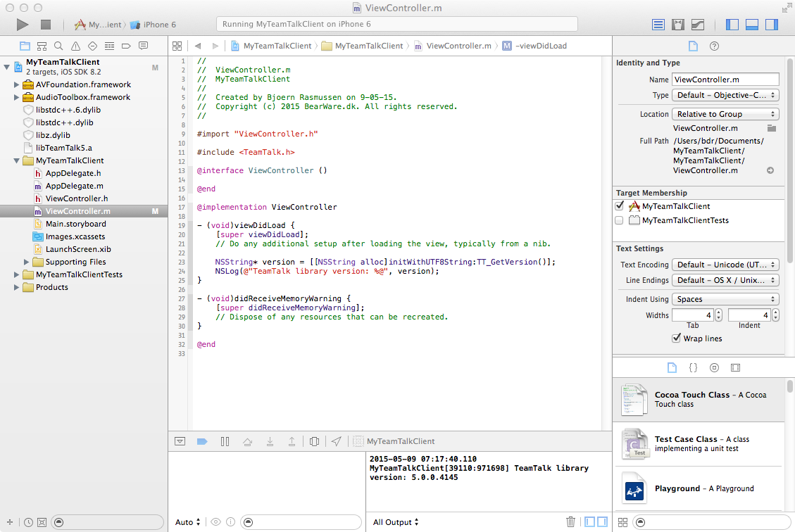Click the Run (play) button in toolbar

pyautogui.click(x=23, y=25)
